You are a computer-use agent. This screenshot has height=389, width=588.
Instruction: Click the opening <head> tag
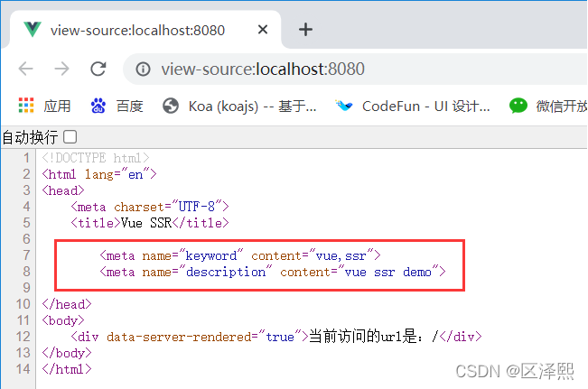pyautogui.click(x=63, y=190)
